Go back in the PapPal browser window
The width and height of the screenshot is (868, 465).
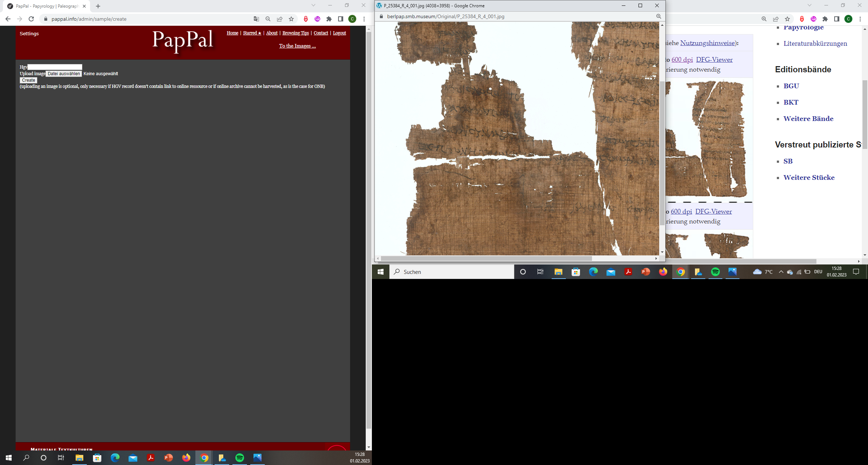[x=8, y=19]
